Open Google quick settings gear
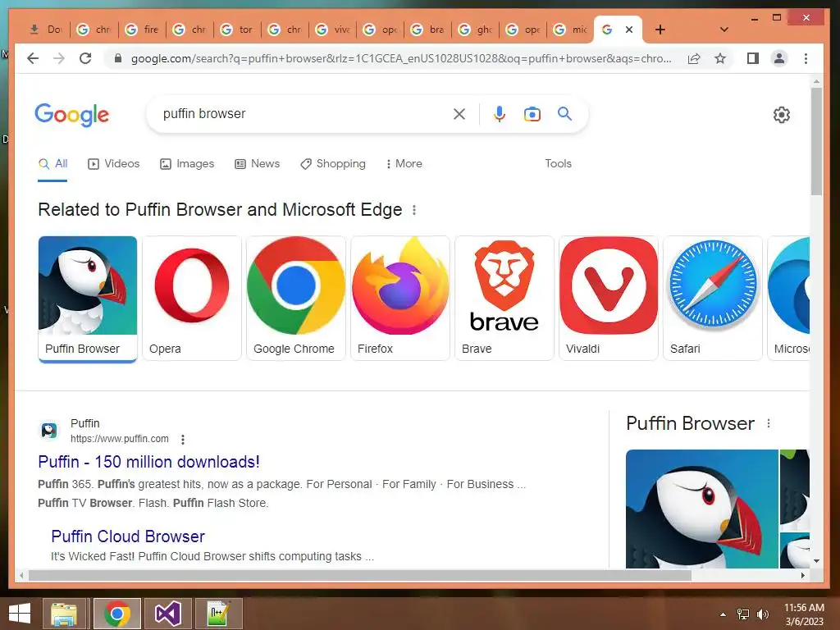This screenshot has width=840, height=630. [782, 115]
